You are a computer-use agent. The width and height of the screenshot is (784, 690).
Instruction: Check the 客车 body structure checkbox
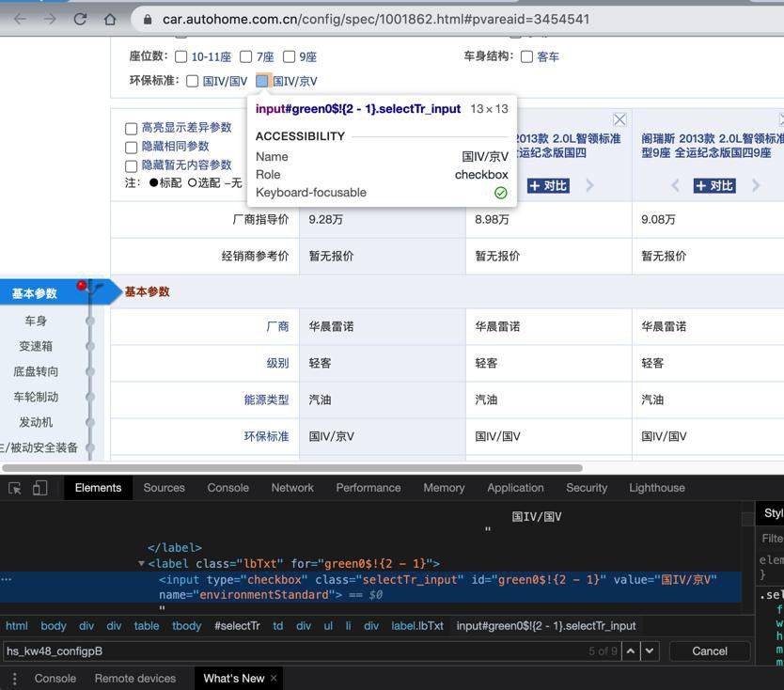coord(526,56)
